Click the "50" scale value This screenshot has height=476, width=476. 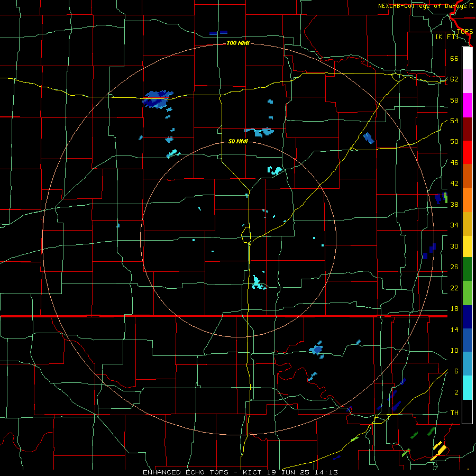pos(454,142)
